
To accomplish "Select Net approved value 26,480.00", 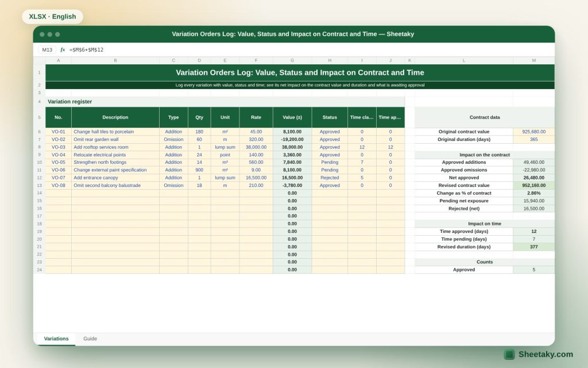I will pos(533,178).
